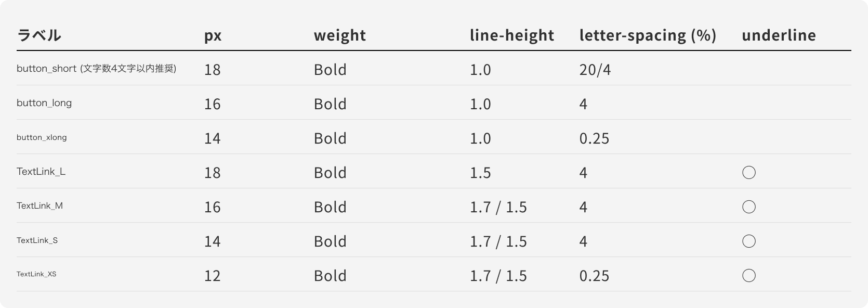Screen dimensions: 868x308
Task: Click the TextLink_L underline circle mark
Action: [x=748, y=173]
